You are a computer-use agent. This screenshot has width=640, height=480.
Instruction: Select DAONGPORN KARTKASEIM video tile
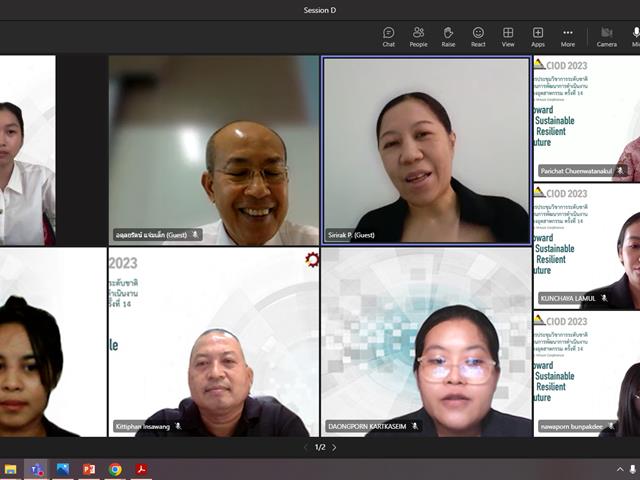click(427, 342)
